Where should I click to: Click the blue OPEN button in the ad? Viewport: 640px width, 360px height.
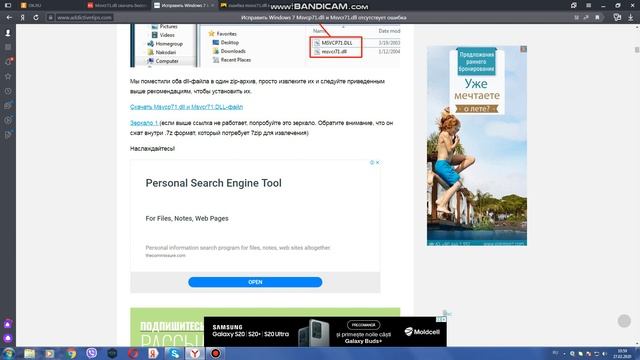(x=255, y=282)
